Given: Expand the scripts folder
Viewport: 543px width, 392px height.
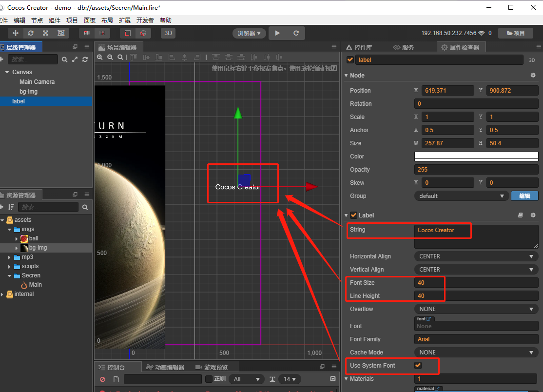Looking at the screenshot, I should pyautogui.click(x=9, y=266).
